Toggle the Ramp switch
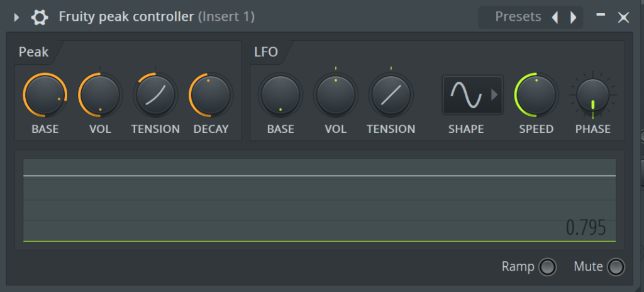644x292 pixels. click(548, 267)
